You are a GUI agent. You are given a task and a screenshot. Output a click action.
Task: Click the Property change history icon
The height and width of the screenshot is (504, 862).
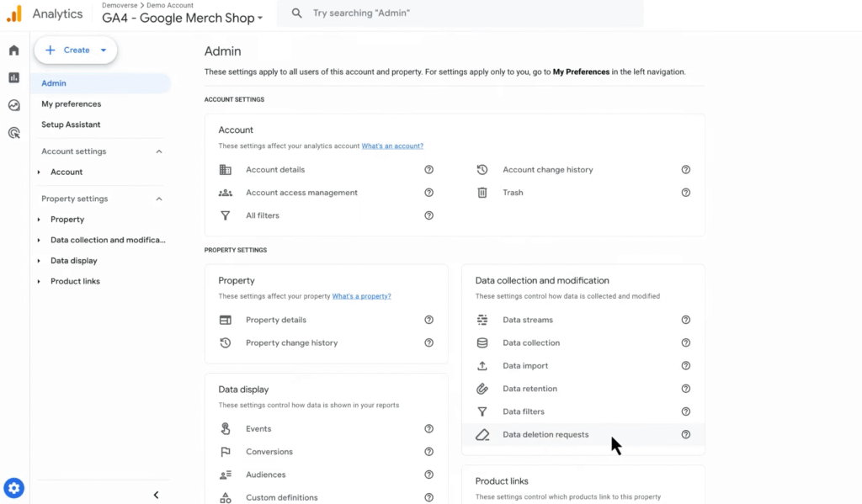226,343
